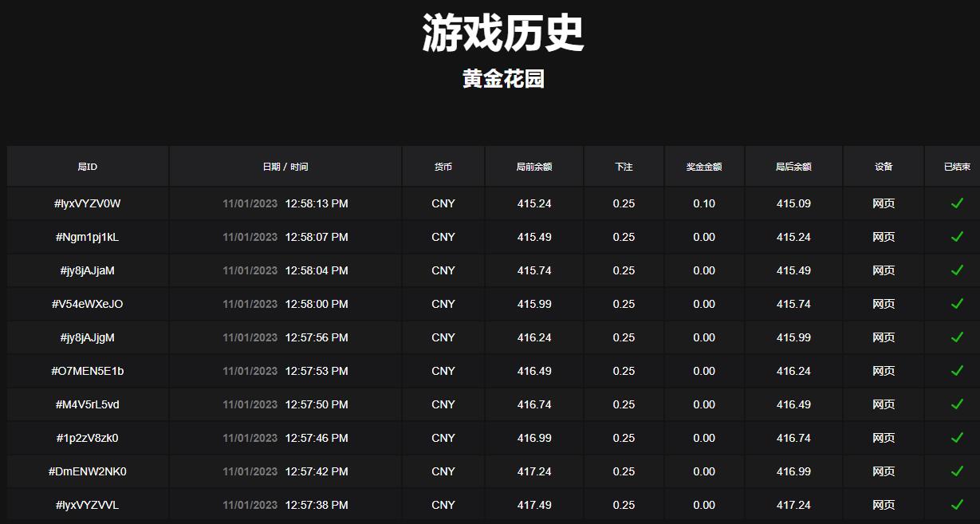Click the 416.99 starting balance value

[534, 438]
